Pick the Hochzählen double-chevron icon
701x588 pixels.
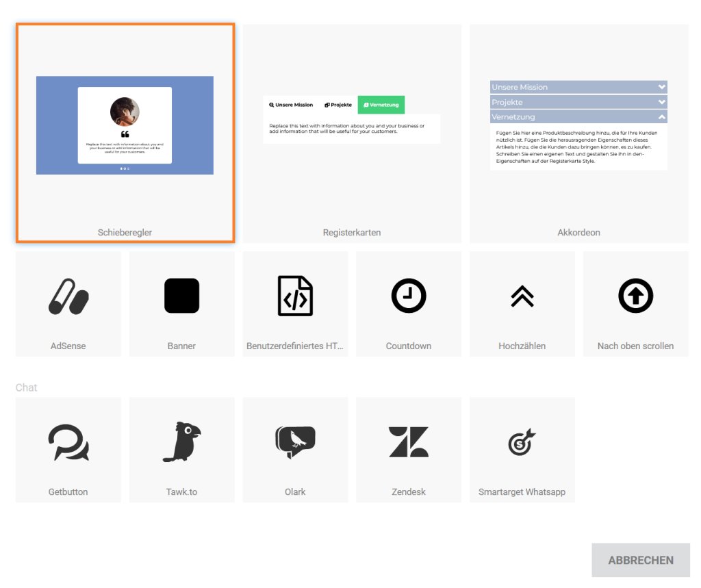click(522, 296)
